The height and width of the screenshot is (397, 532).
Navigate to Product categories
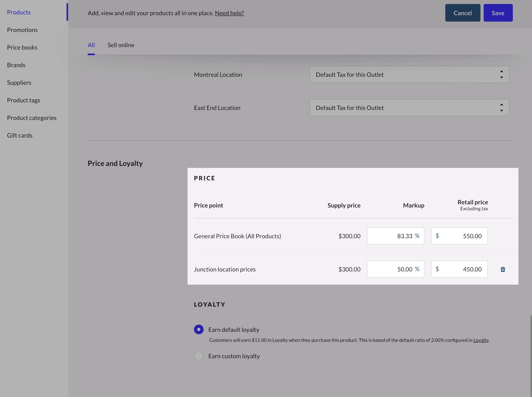point(32,118)
